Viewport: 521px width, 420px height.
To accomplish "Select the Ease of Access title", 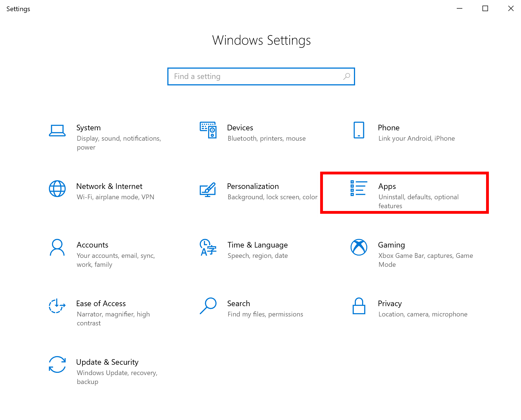I will click(x=101, y=304).
